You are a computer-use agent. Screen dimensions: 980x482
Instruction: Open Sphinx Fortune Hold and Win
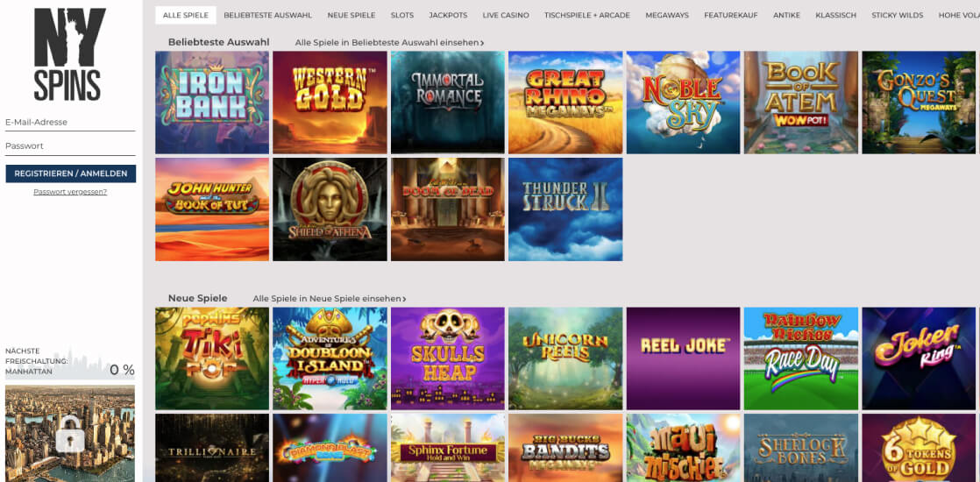coord(448,448)
